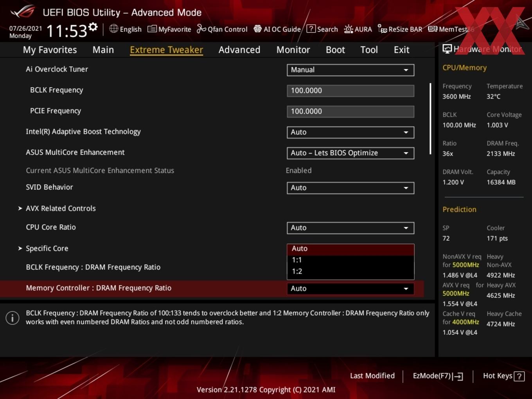Open the Monitor tab
This screenshot has width=532, height=399.
coord(293,50)
